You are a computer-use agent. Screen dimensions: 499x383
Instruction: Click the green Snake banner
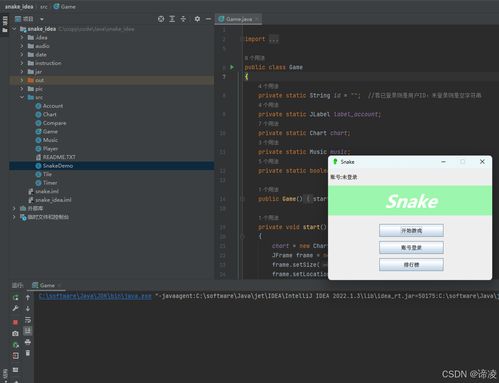pos(410,201)
